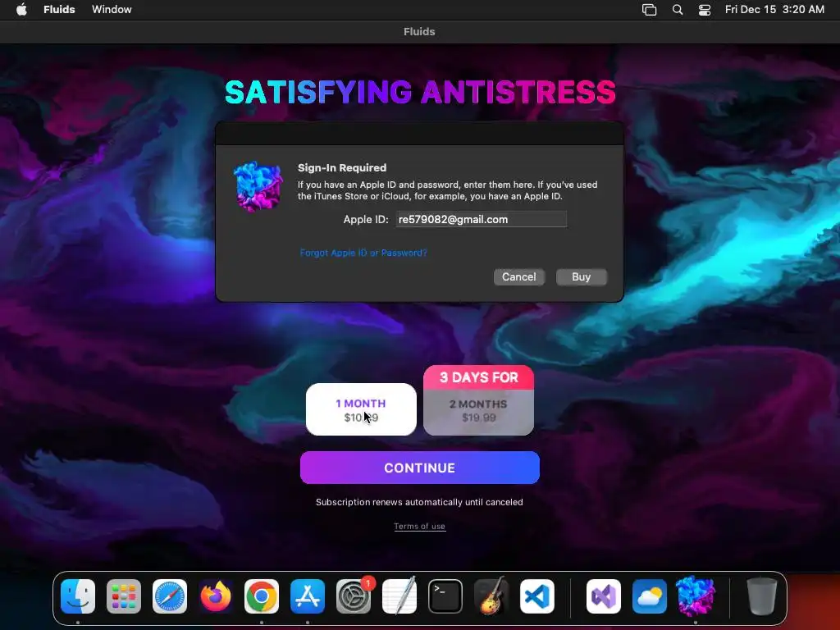Click into the Apple ID email field
This screenshot has height=630, width=840.
pos(481,219)
